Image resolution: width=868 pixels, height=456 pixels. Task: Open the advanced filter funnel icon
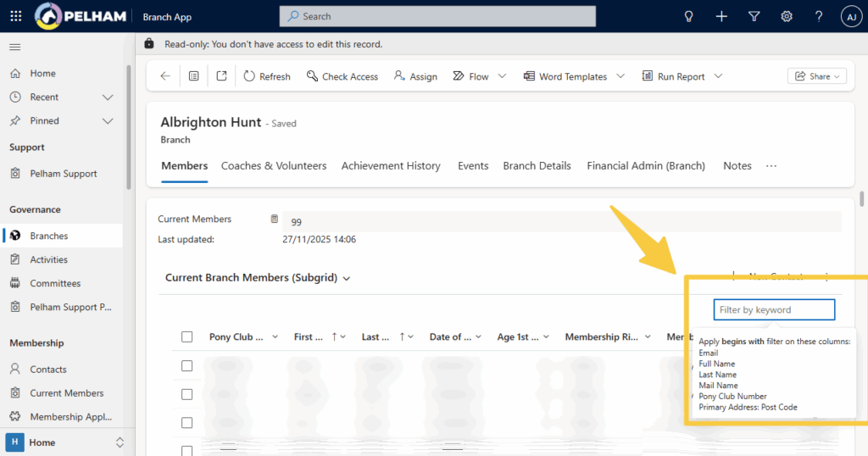pos(754,16)
